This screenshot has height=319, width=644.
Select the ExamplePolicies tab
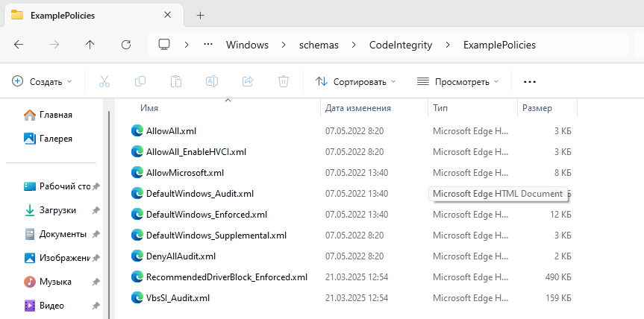pyautogui.click(x=93, y=15)
